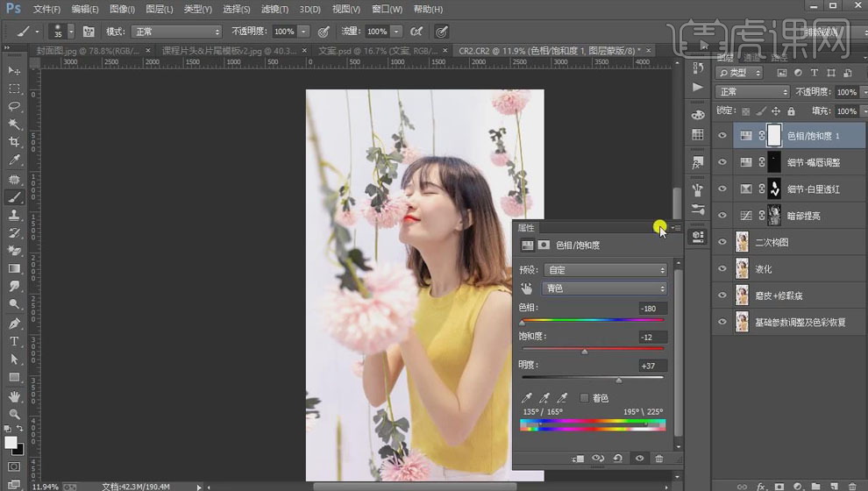Pick the Magic Wand tool
This screenshot has width=868, height=491.
pos(14,124)
